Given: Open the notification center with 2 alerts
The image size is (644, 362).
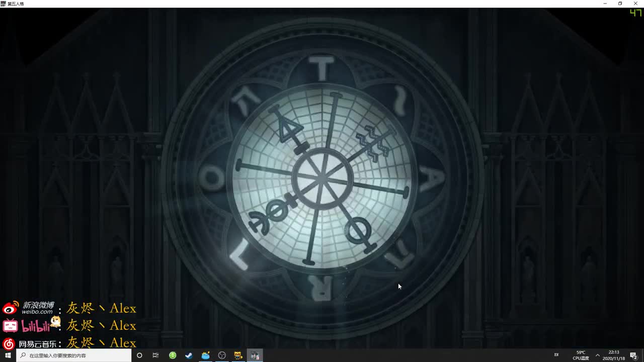Looking at the screenshot, I should click(634, 355).
